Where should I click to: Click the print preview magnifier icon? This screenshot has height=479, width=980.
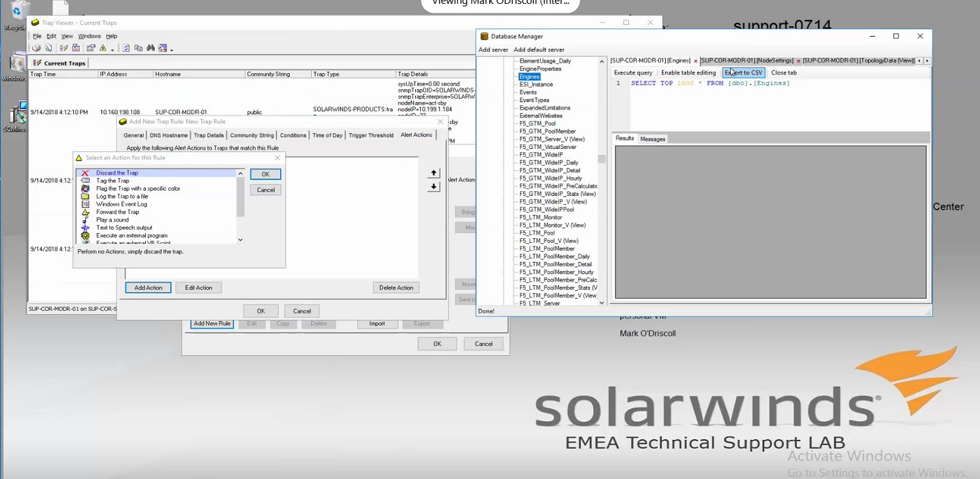(48, 48)
